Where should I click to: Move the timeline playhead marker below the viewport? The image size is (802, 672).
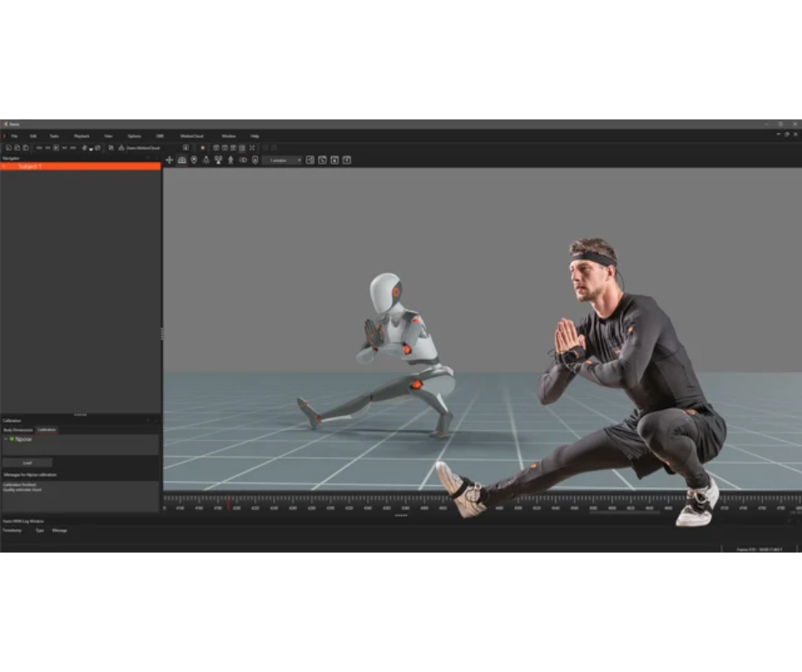click(x=229, y=505)
